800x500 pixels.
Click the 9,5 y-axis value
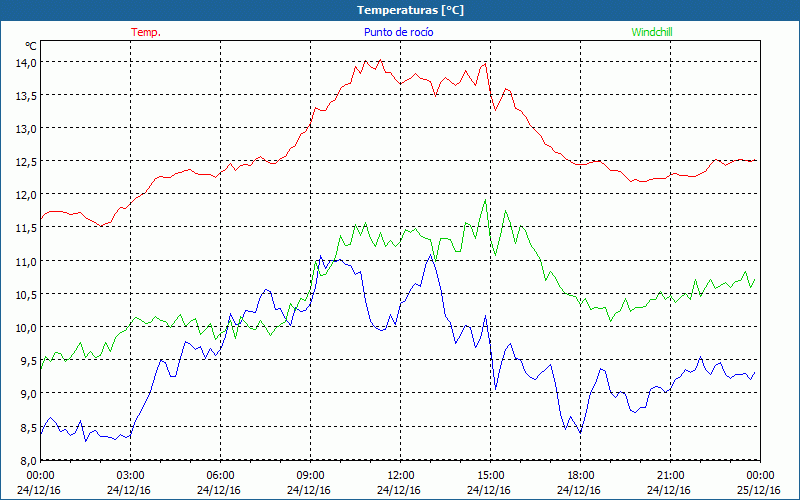[x=28, y=361]
